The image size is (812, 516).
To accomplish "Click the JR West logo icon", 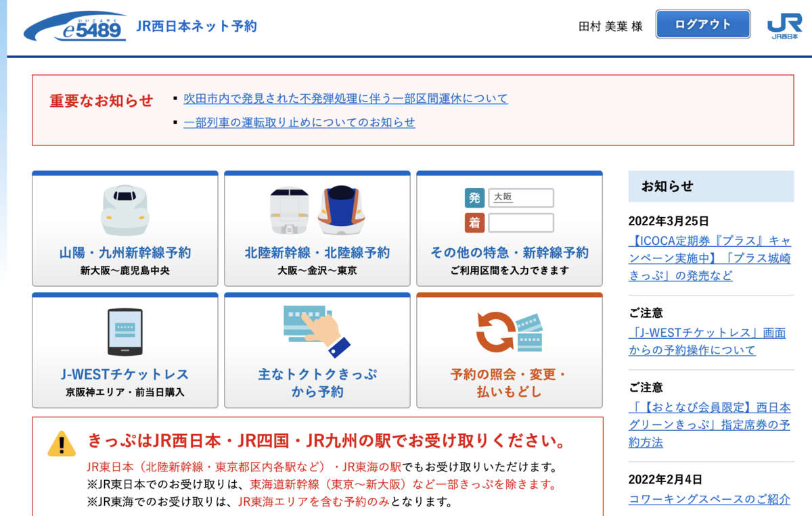I will tap(784, 26).
